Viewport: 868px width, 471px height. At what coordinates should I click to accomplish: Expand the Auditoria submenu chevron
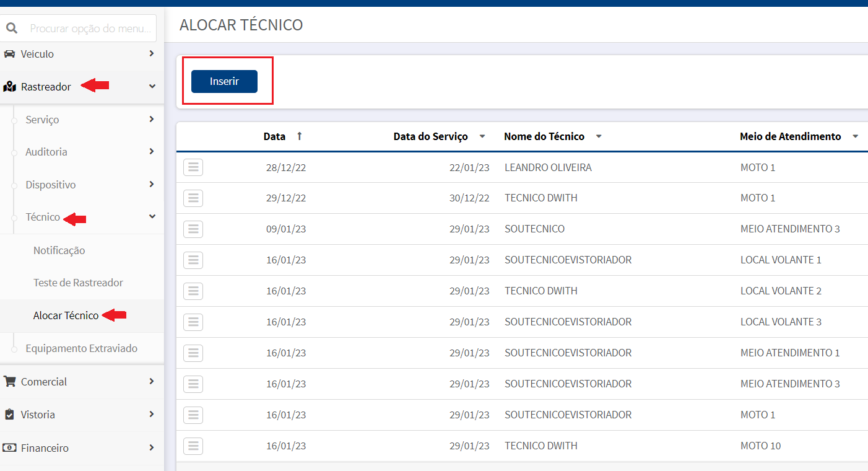pos(152,152)
